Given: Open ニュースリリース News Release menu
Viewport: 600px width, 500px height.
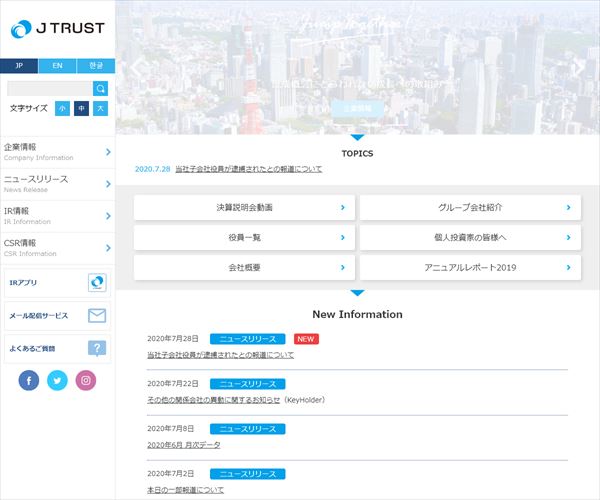Looking at the screenshot, I should [x=57, y=184].
